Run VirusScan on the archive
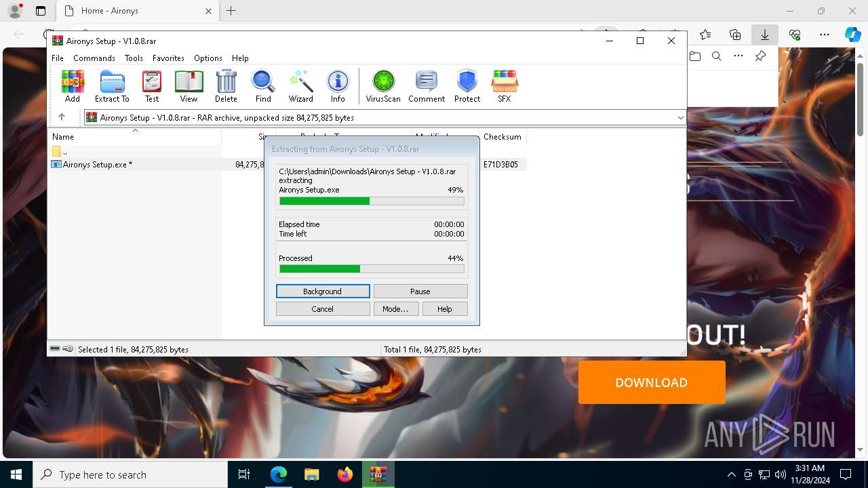Viewport: 868px width, 488px height. (383, 86)
